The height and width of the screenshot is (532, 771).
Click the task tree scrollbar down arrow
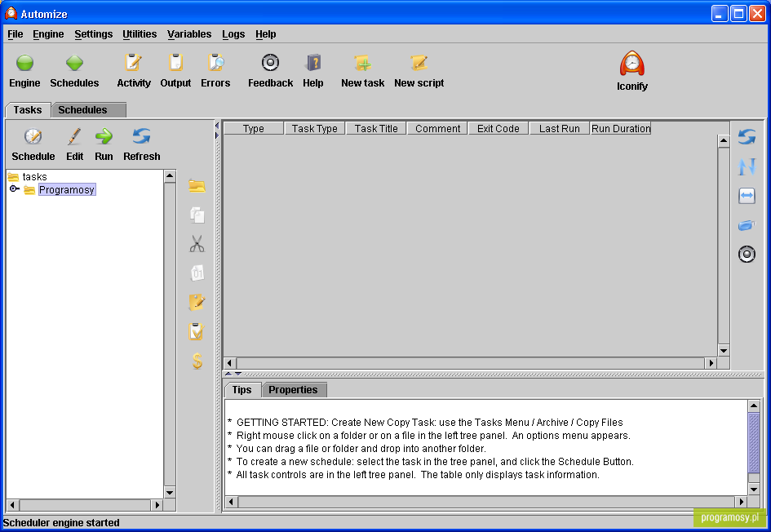pos(170,492)
